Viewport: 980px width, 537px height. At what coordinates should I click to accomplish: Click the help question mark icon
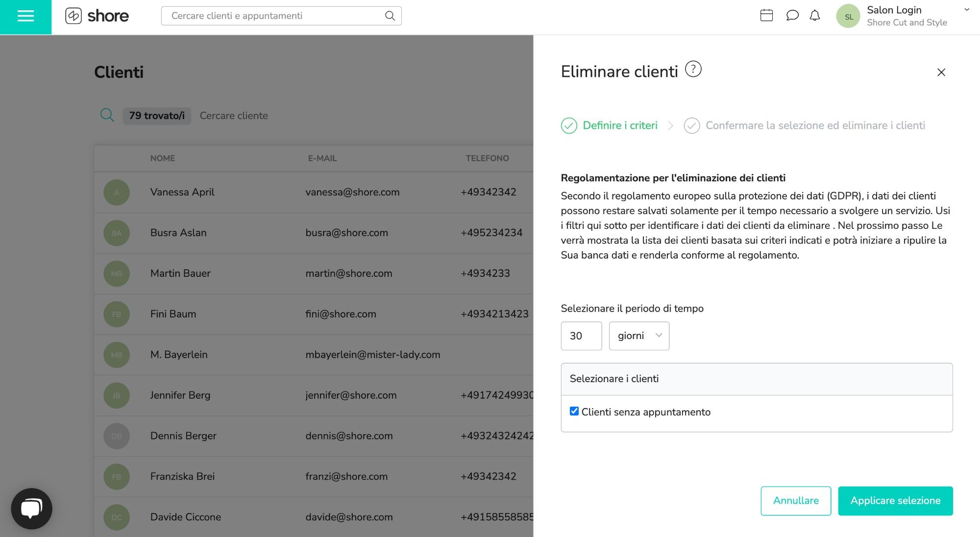(x=693, y=69)
